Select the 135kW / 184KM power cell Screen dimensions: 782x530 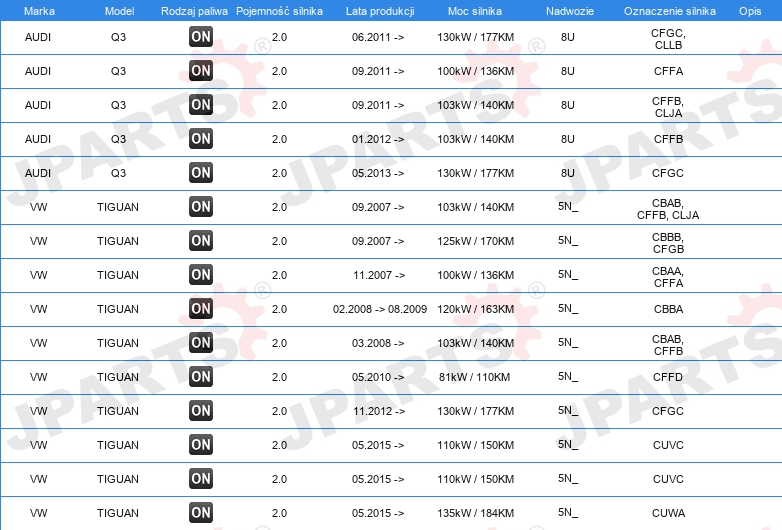475,513
